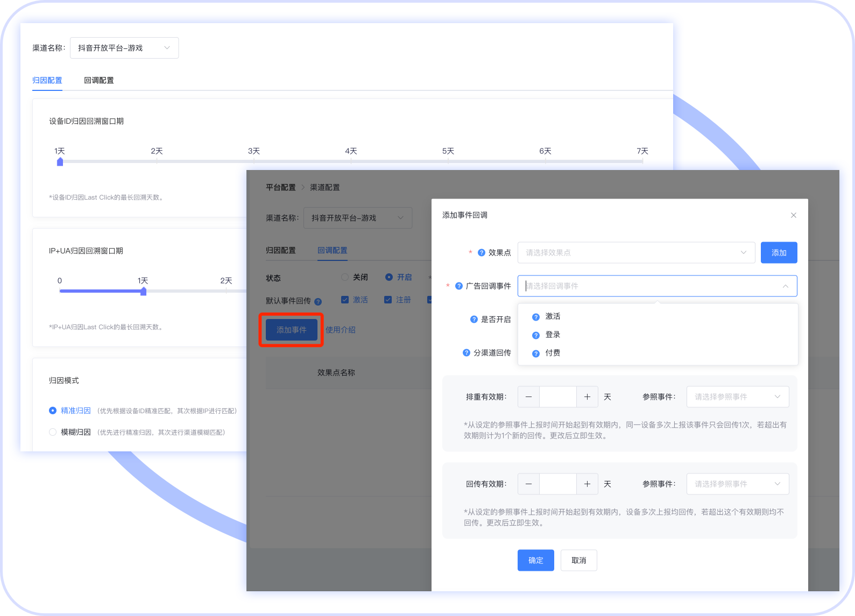Click help icon beside 分渠道回传 label
The height and width of the screenshot is (616, 855).
[467, 353]
